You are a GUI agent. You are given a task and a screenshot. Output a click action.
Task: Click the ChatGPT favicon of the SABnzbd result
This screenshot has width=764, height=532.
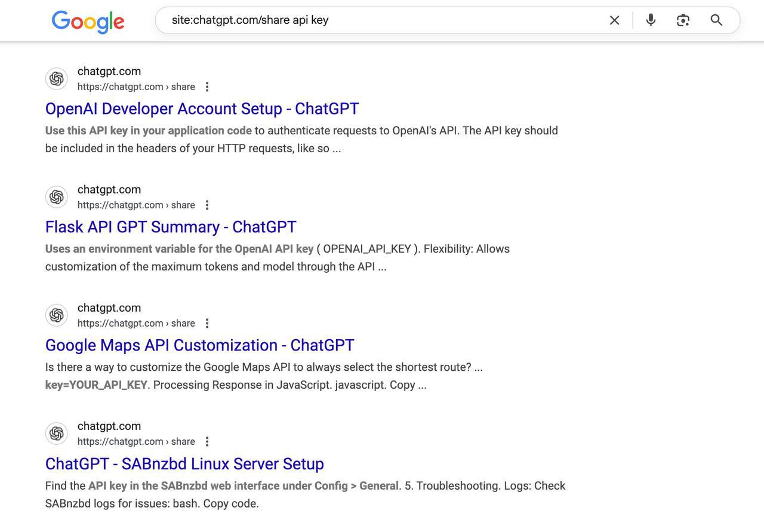tap(57, 433)
